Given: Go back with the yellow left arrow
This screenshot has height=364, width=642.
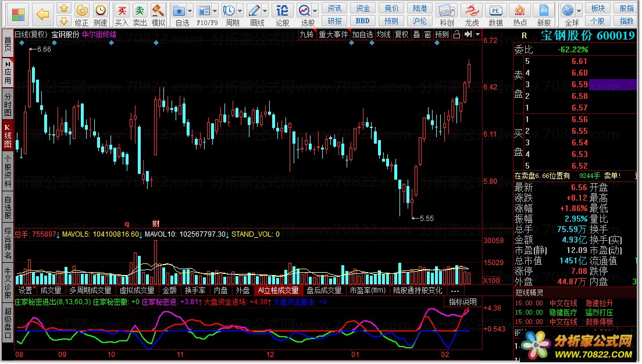Looking at the screenshot, I should (x=42, y=15).
